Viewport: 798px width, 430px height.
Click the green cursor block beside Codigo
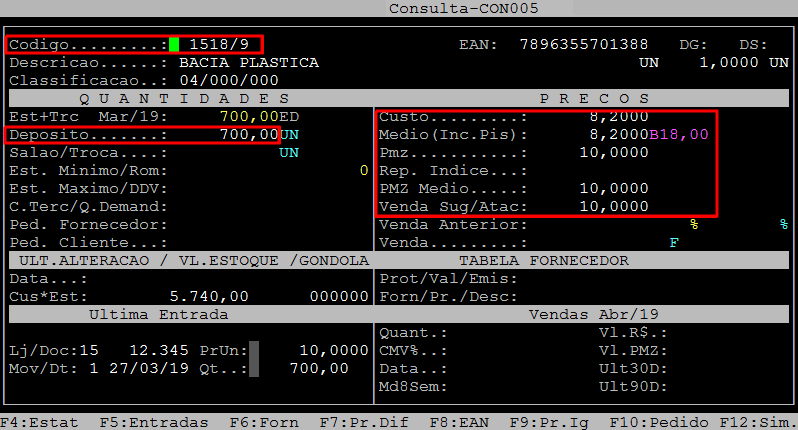(174, 45)
